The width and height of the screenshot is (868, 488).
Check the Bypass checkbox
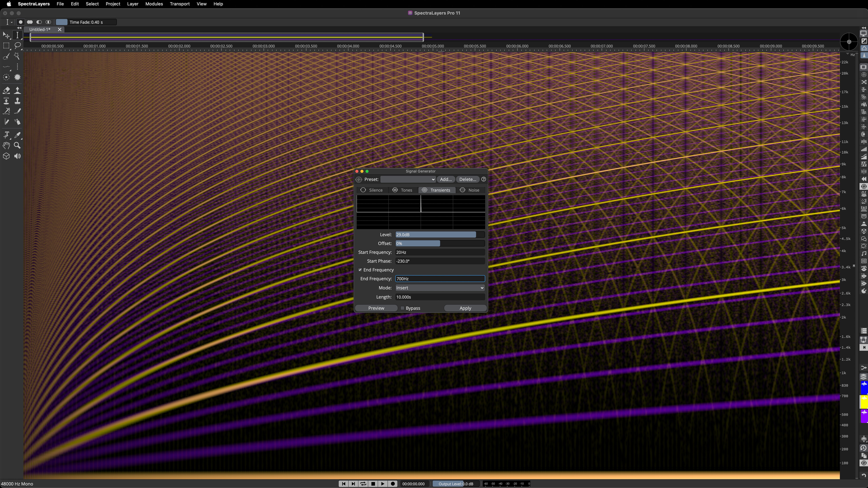pyautogui.click(x=402, y=308)
